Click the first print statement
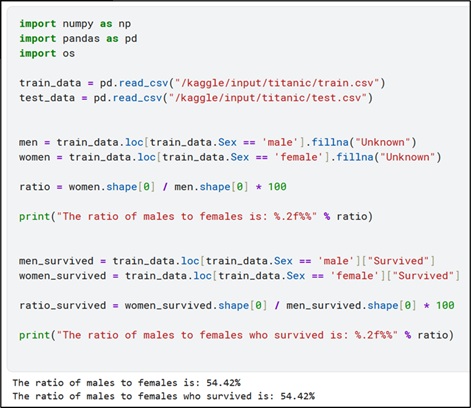The height and width of the screenshot is (408, 471). coord(196,216)
